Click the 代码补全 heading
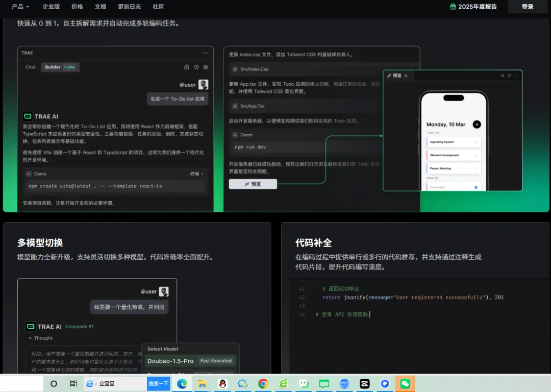 [313, 243]
